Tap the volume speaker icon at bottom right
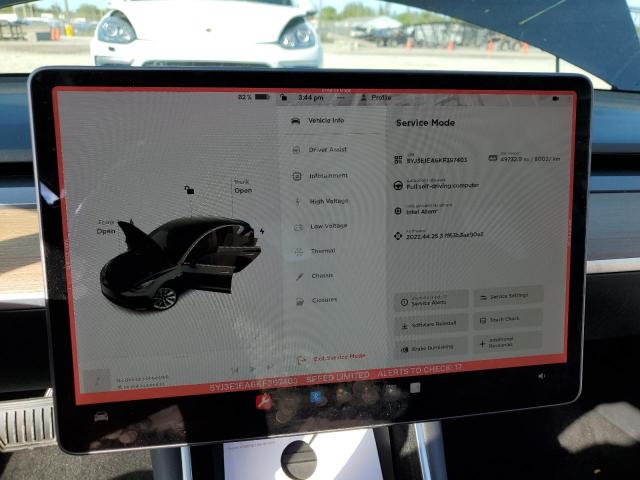Viewport: 640px width, 480px height. coord(541,376)
